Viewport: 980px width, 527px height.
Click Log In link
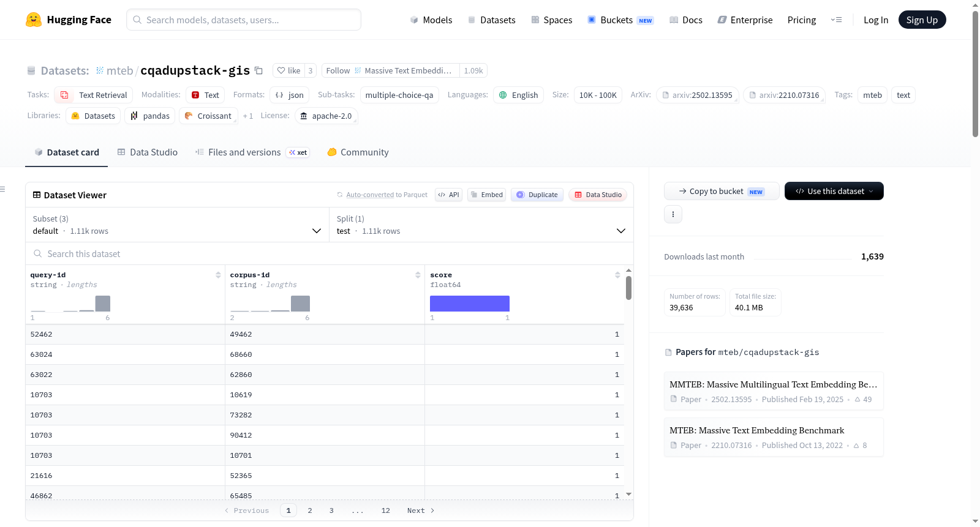click(x=876, y=20)
